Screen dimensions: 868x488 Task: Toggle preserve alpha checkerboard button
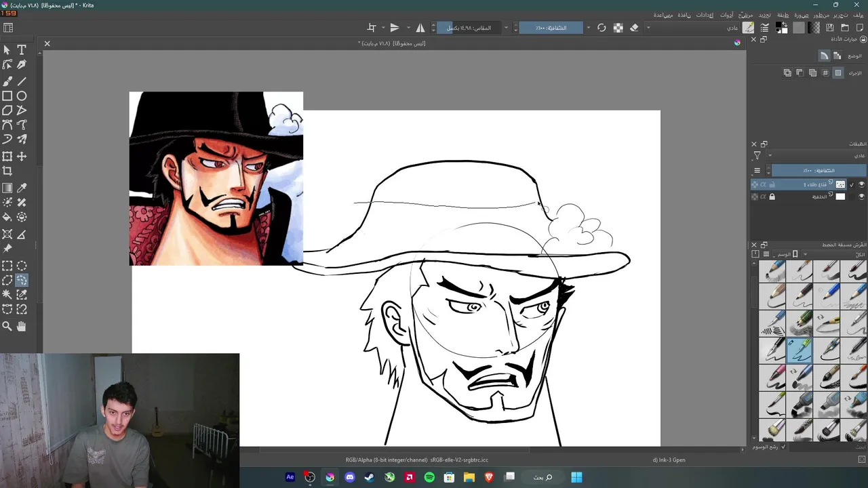click(618, 28)
